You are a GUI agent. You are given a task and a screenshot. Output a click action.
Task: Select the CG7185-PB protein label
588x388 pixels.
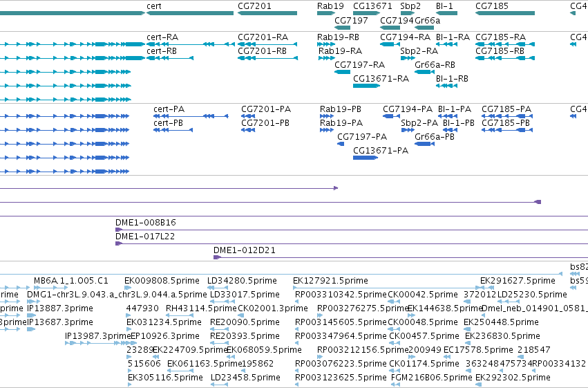pos(506,123)
